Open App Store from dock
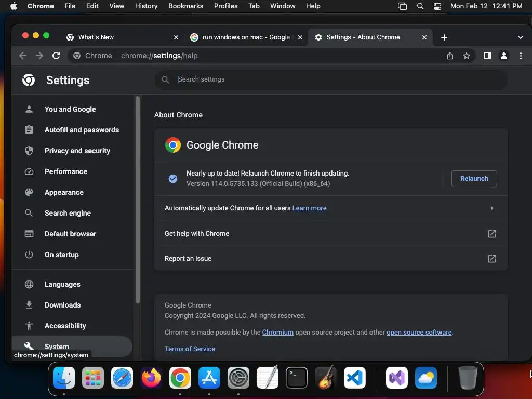The image size is (532, 399). click(x=209, y=377)
